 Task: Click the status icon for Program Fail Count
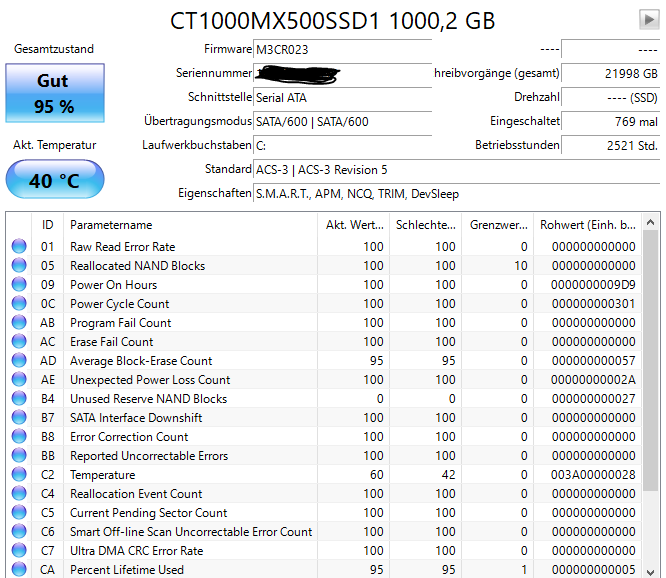(x=19, y=322)
